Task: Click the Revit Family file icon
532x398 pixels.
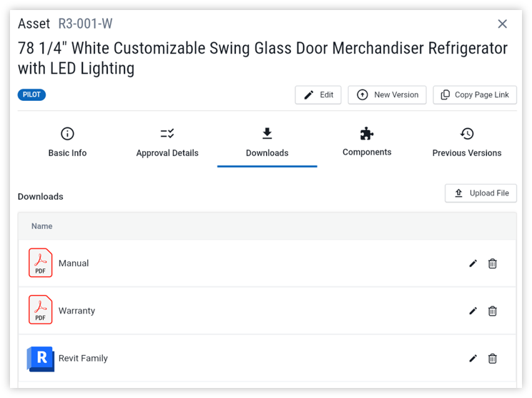Action: coord(41,358)
